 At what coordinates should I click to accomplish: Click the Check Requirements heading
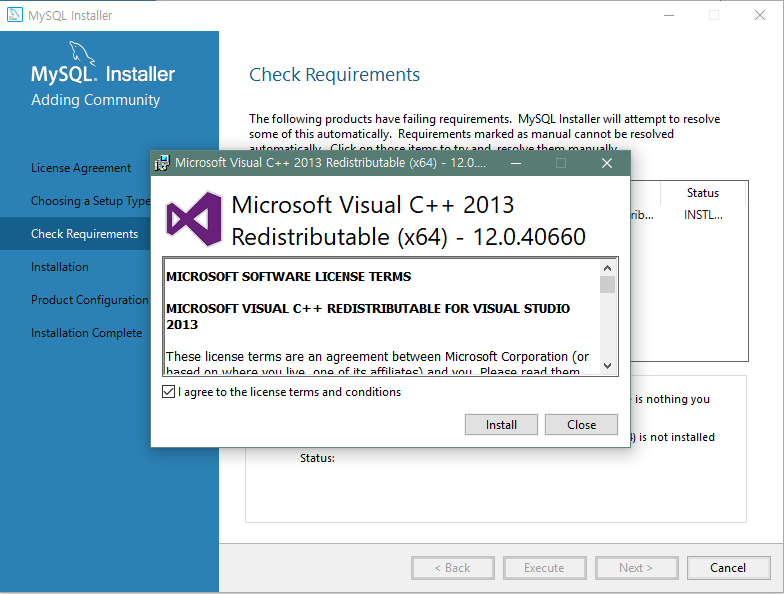tap(334, 75)
